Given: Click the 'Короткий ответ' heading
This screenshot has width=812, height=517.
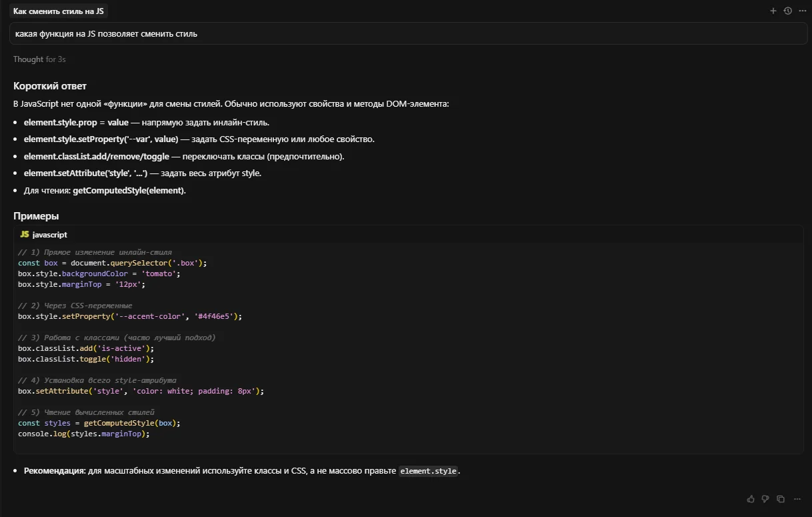Looking at the screenshot, I should click(x=50, y=86).
